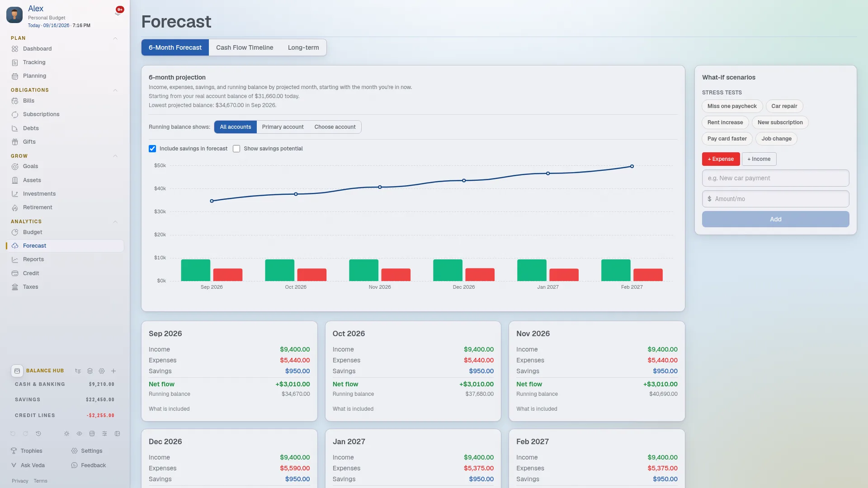Viewport: 868px width, 488px height.
Task: Click the Budget pie icon
Action: (x=15, y=232)
